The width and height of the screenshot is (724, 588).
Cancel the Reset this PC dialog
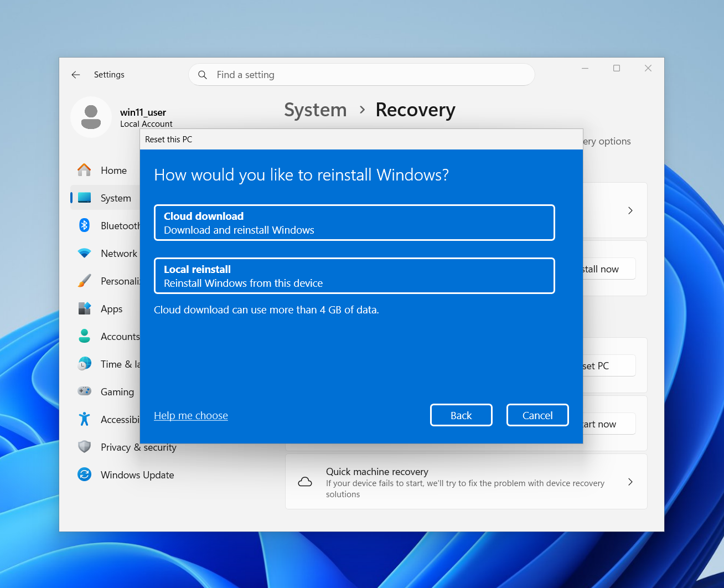537,415
